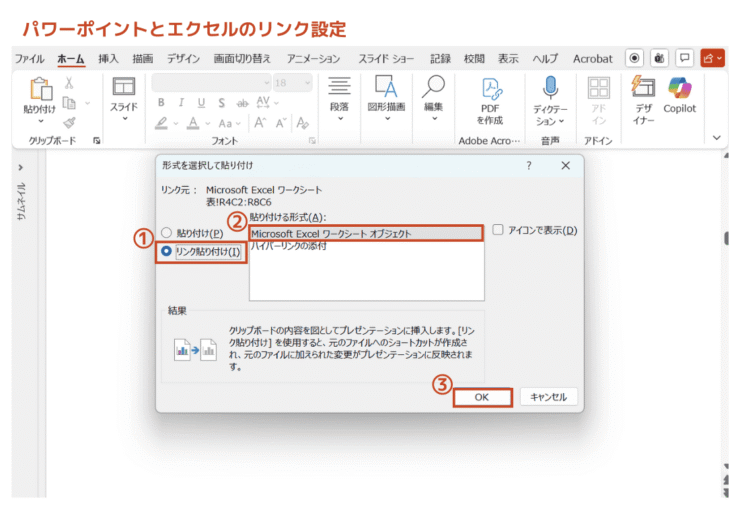Open the Editing (編集) magnifier icon

coord(433,86)
